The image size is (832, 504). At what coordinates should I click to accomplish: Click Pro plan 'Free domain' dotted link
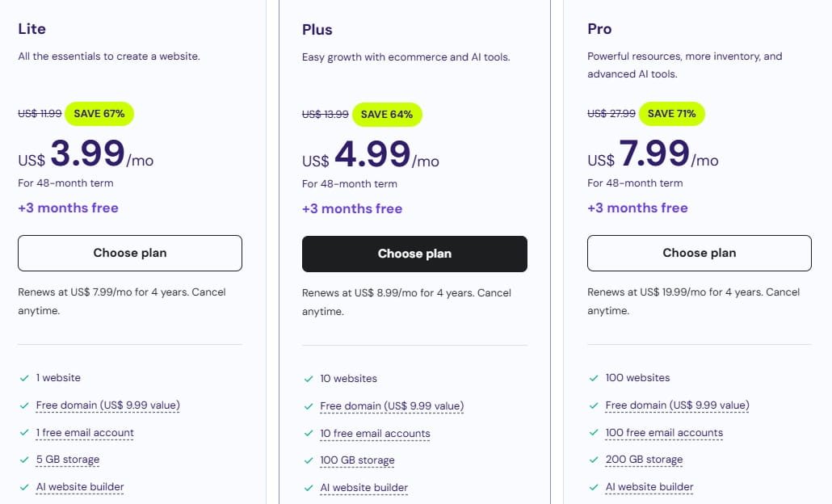click(677, 405)
